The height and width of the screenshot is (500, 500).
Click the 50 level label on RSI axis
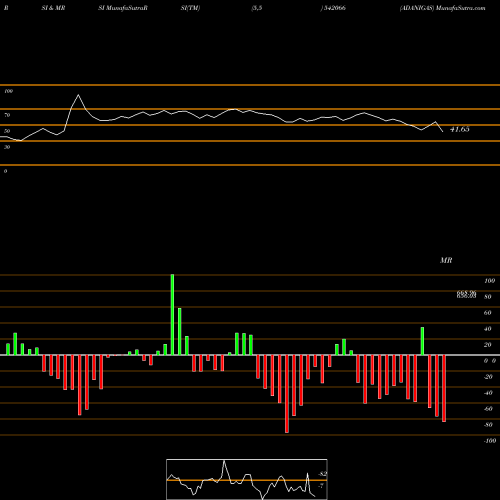[7, 131]
